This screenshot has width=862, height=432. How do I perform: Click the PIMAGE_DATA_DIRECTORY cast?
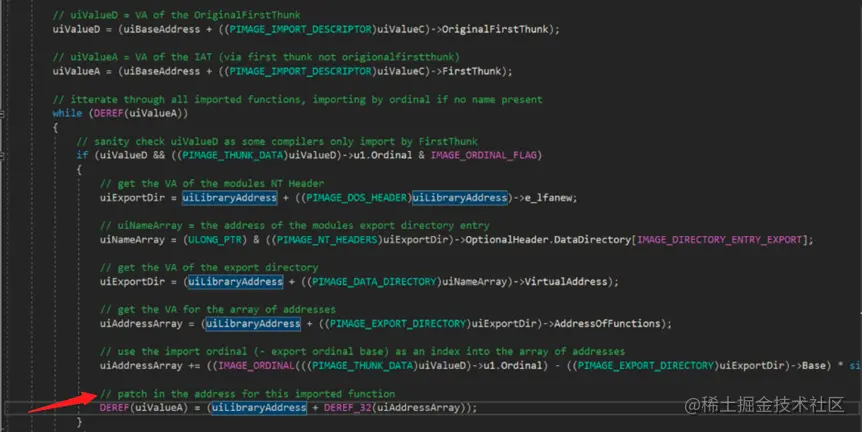click(x=374, y=282)
